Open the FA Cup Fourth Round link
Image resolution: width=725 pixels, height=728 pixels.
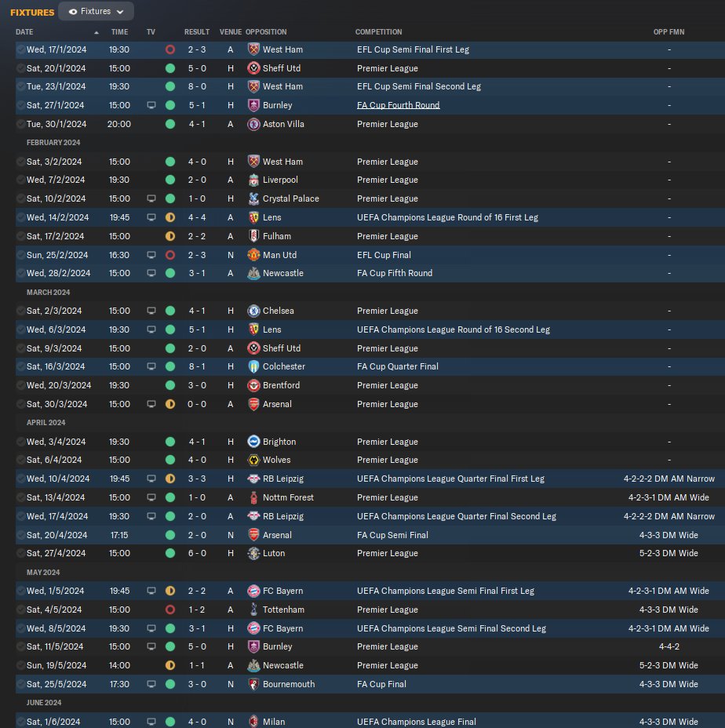click(x=398, y=105)
